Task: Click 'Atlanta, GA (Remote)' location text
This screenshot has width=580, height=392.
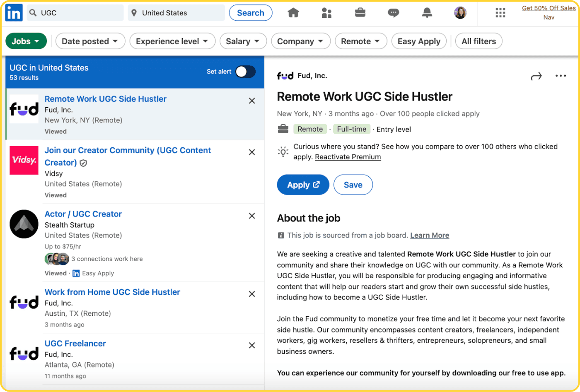Action: 80,365
